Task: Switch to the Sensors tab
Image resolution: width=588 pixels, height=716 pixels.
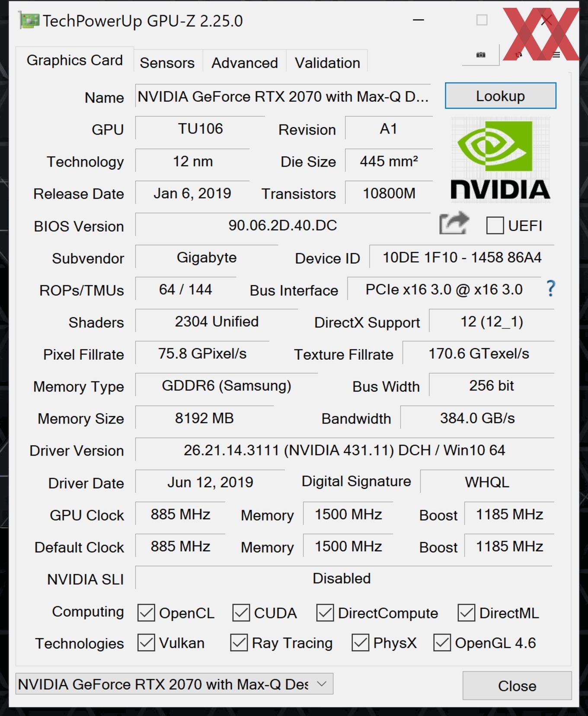Action: coord(167,63)
